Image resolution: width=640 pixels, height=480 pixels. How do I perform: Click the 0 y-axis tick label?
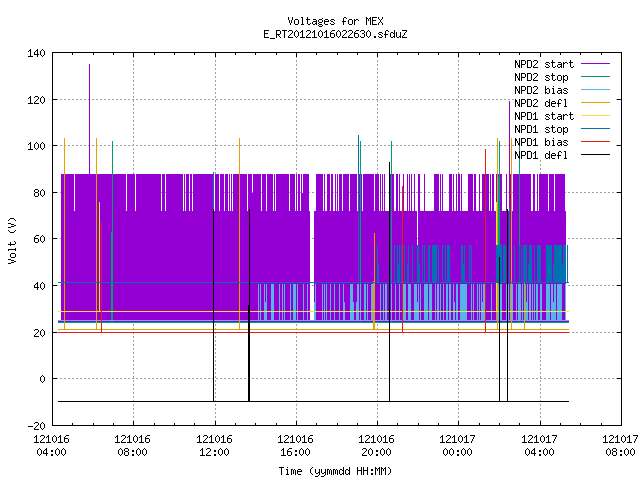coord(42,379)
